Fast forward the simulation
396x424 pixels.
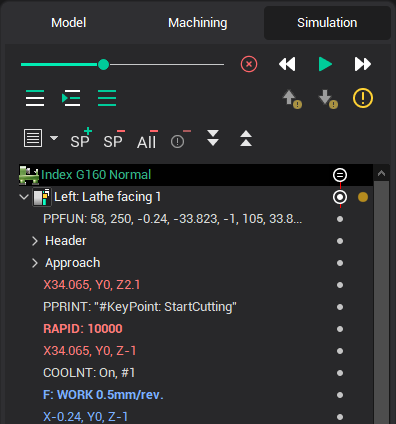[363, 64]
